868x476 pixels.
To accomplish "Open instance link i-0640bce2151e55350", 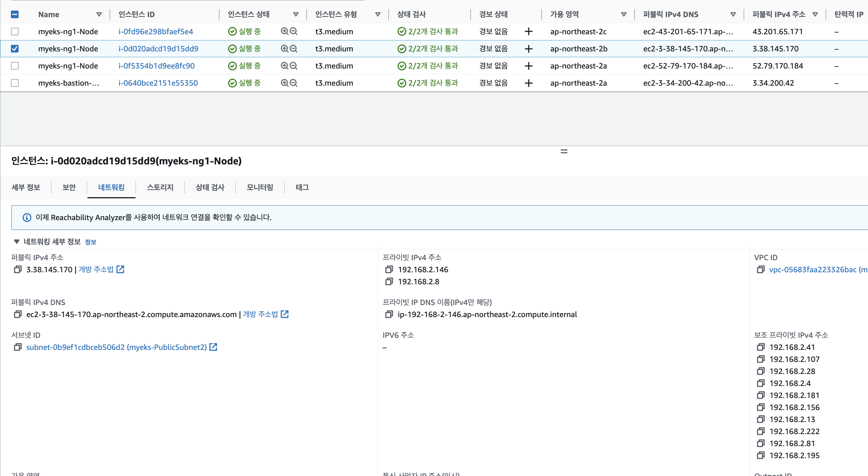I will pyautogui.click(x=158, y=83).
